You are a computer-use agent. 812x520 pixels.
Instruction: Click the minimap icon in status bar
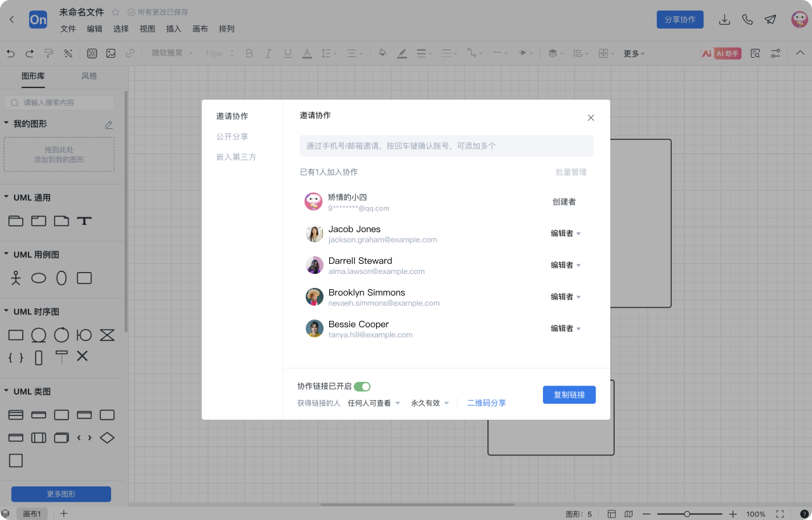coord(628,514)
